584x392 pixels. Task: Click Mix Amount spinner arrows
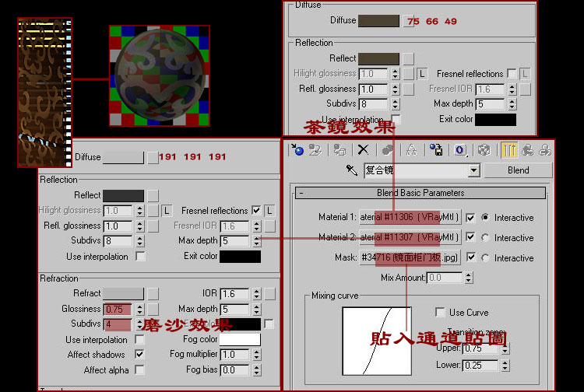coord(469,278)
